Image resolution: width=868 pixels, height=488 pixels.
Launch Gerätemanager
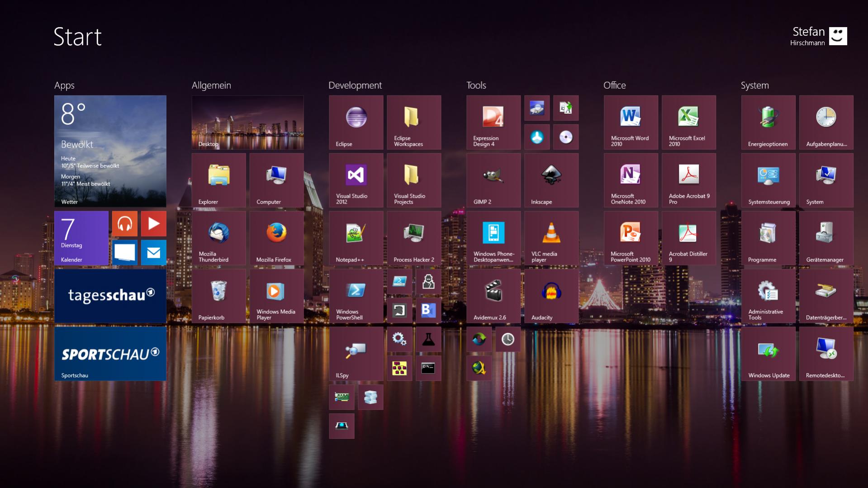826,238
